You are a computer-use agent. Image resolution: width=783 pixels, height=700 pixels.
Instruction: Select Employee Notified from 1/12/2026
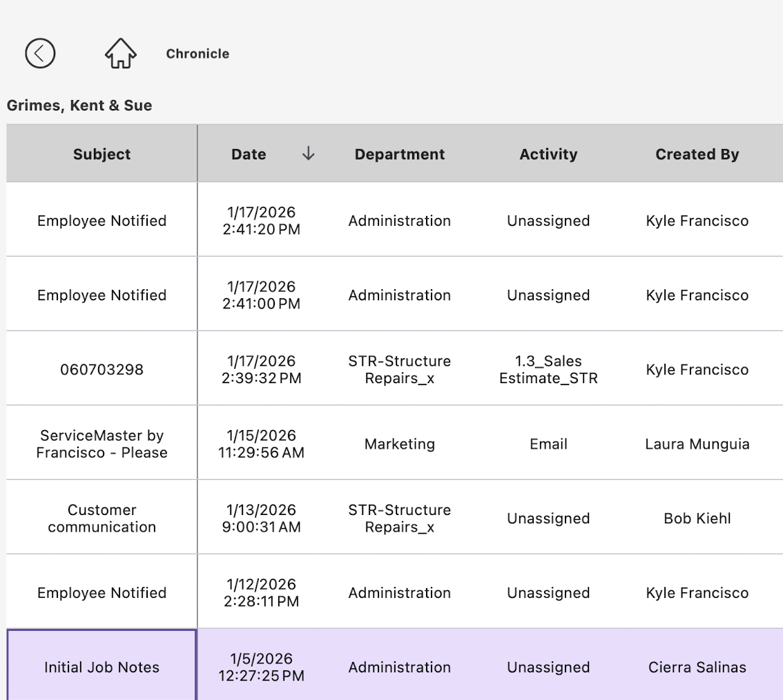pos(101,593)
